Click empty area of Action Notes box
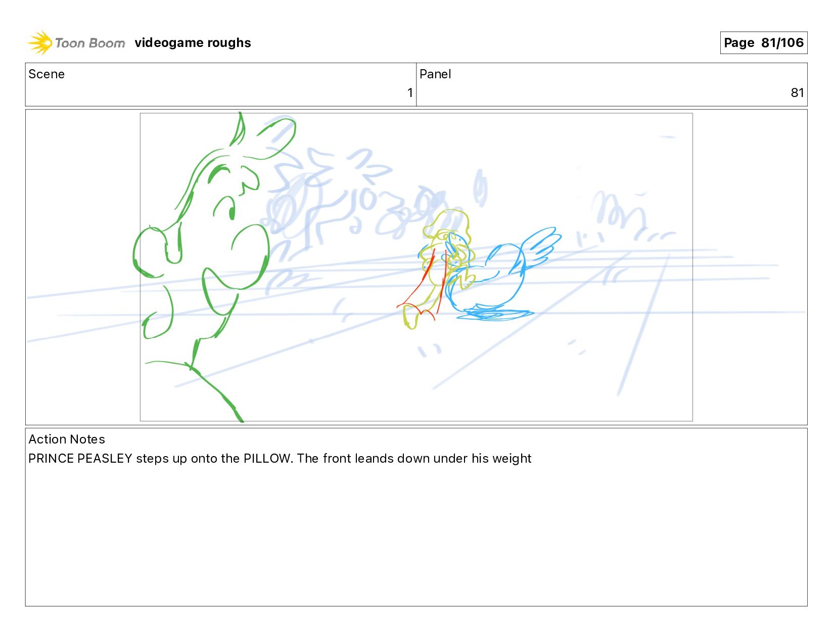 [x=416, y=540]
